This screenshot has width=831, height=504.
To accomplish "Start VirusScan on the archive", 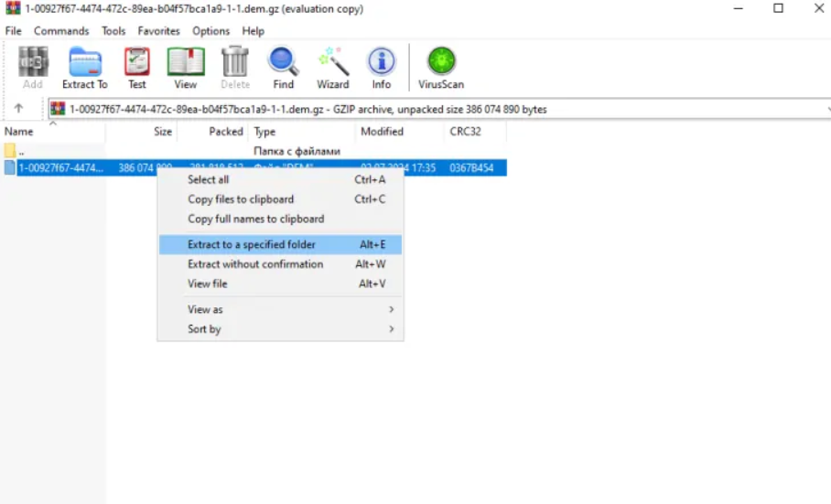I will tap(441, 68).
